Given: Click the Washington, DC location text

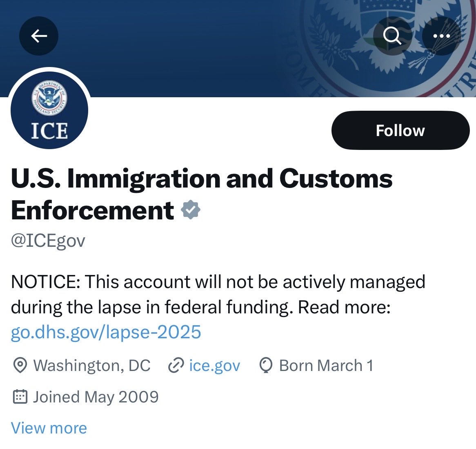Looking at the screenshot, I should pyautogui.click(x=92, y=366).
